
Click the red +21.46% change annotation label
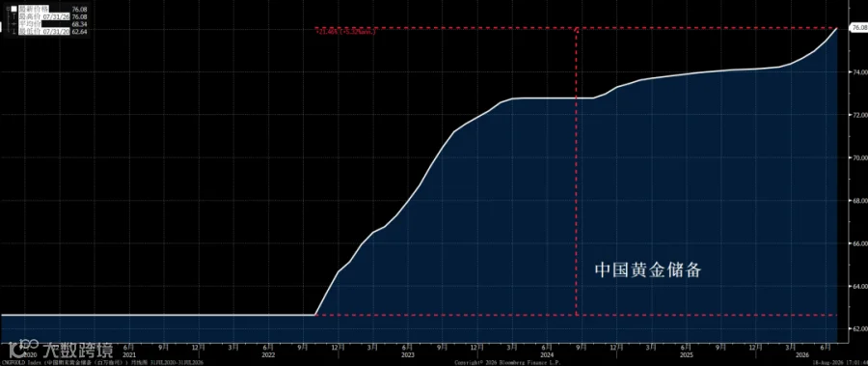click(x=345, y=32)
